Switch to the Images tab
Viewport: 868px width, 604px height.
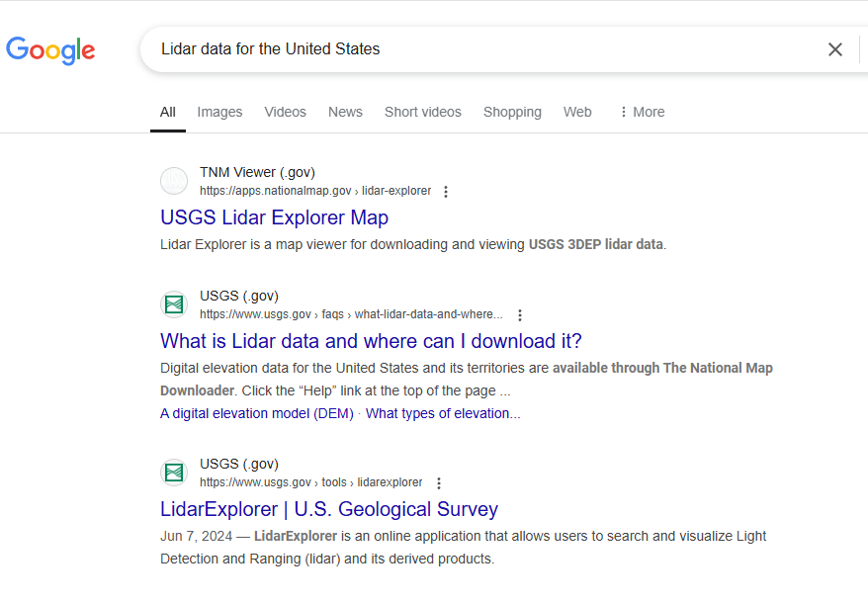click(219, 112)
